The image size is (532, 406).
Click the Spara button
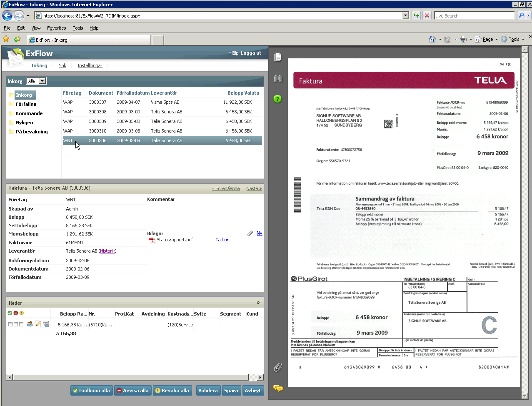pos(231,391)
